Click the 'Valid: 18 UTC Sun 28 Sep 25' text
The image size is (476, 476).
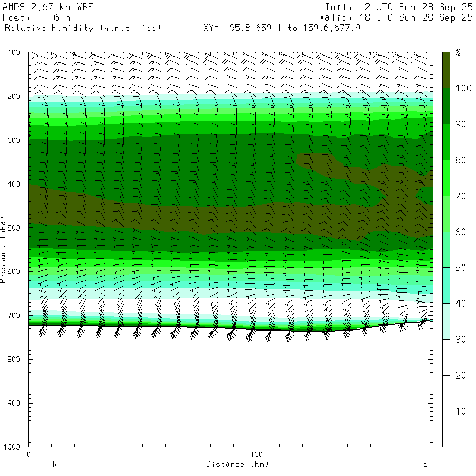[396, 17]
